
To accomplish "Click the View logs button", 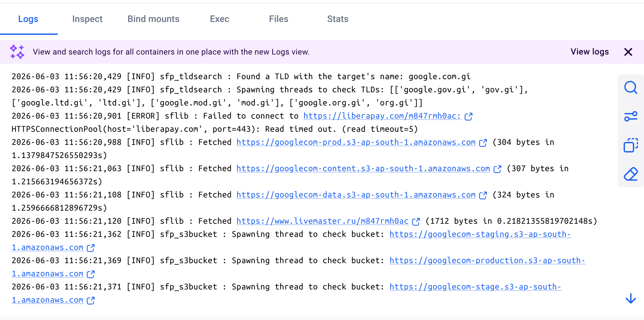I will [590, 52].
